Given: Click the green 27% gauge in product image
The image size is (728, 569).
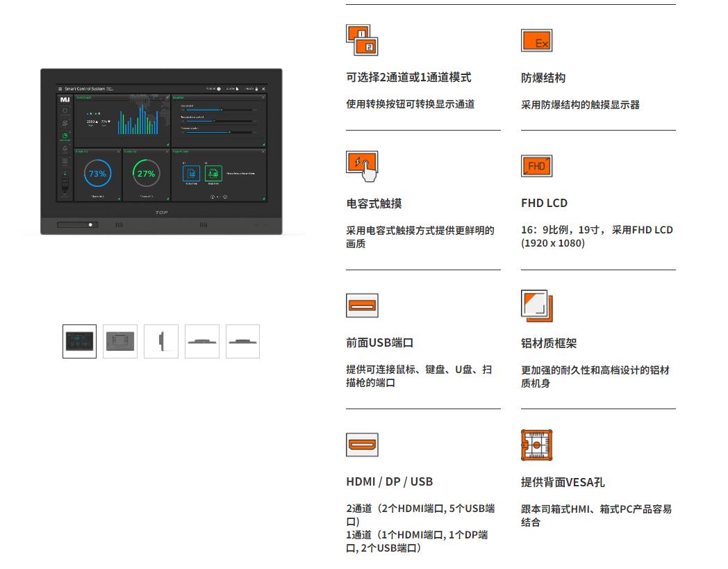Looking at the screenshot, I should click(146, 174).
